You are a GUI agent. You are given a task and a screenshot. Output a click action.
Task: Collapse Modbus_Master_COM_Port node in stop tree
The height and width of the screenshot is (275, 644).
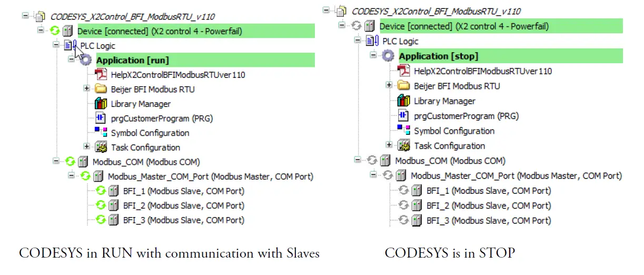coord(373,175)
